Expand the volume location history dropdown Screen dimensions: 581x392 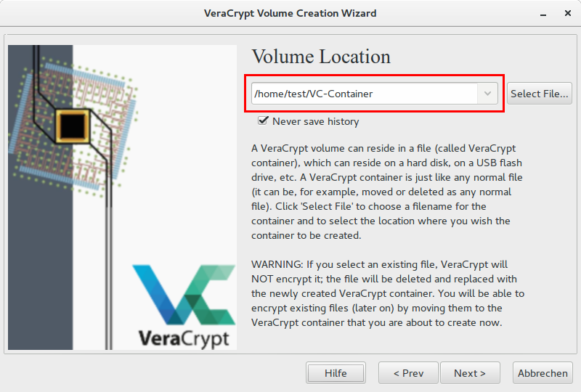[x=488, y=94]
